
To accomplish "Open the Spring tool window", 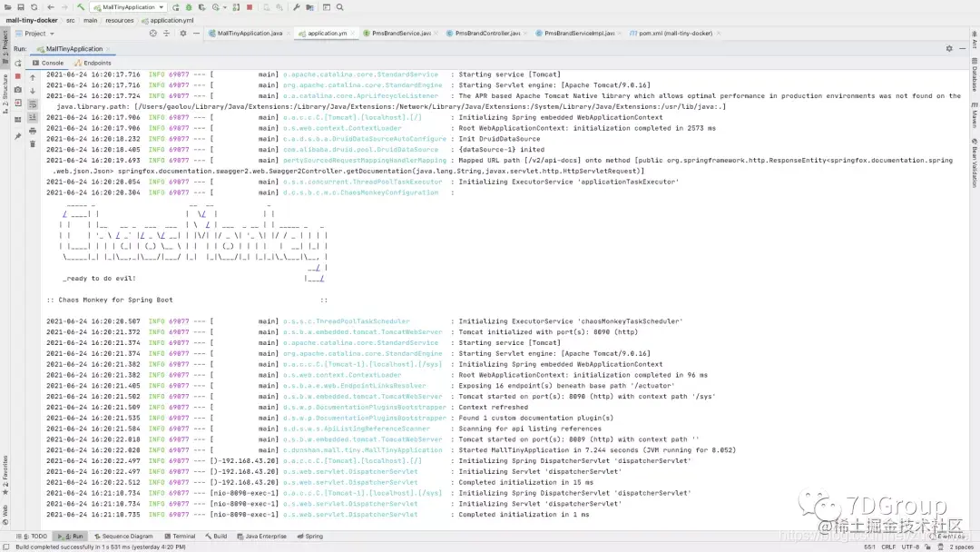I will [x=310, y=537].
